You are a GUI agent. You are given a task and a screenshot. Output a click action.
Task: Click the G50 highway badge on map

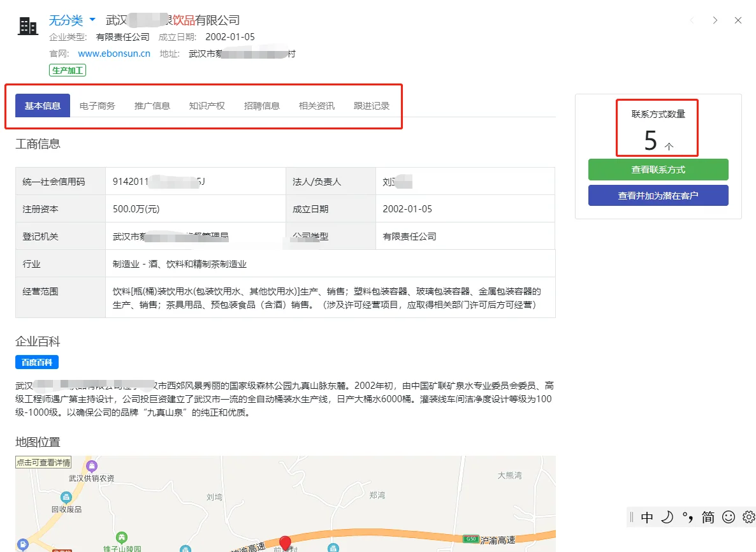point(470,539)
